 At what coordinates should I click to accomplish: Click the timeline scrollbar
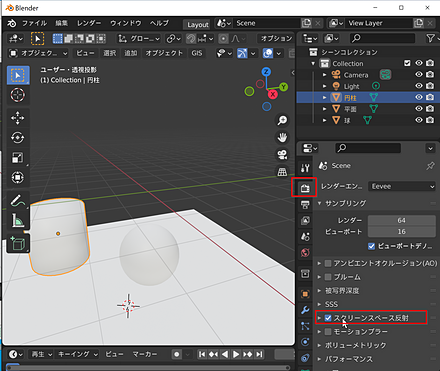150,367
